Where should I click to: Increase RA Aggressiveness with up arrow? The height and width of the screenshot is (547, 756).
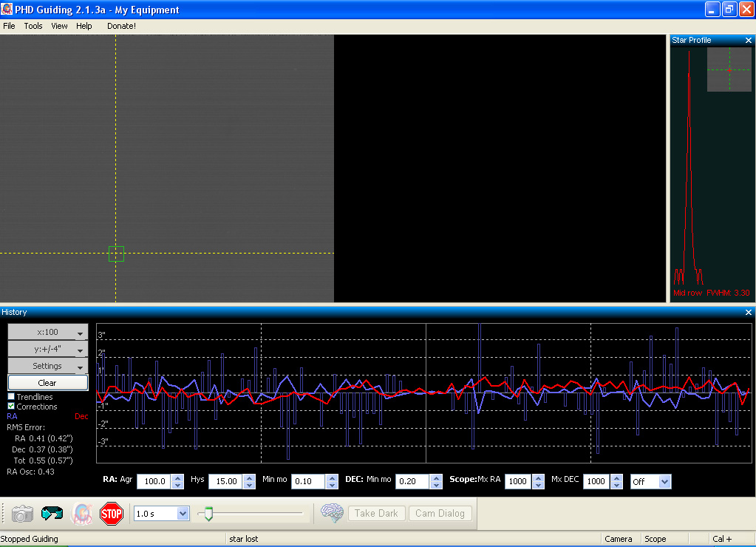178,478
